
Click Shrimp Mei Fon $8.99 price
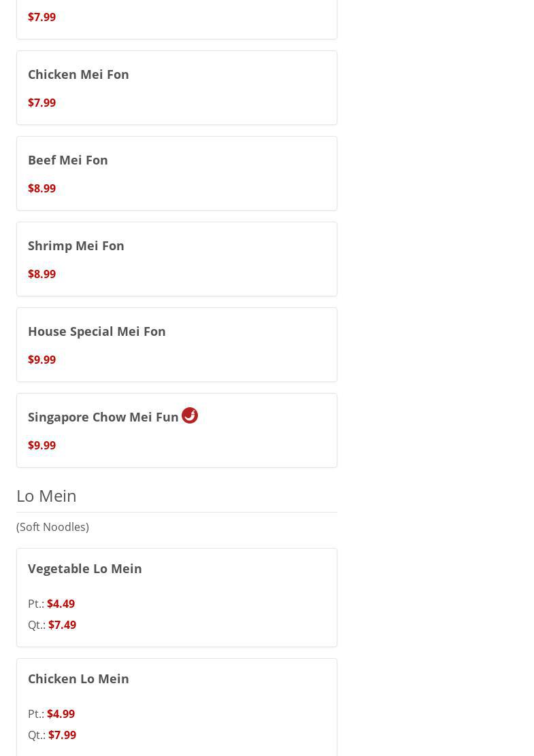point(42,274)
